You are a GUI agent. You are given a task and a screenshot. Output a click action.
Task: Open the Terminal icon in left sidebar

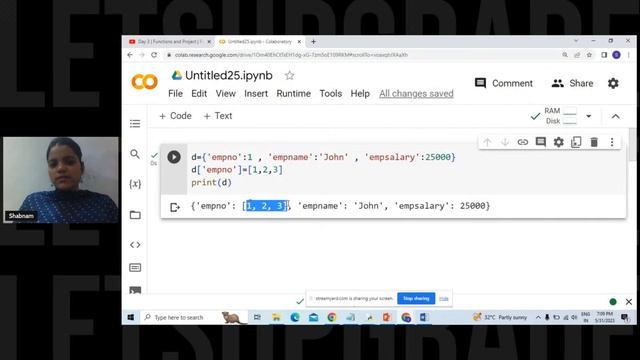coord(135,290)
